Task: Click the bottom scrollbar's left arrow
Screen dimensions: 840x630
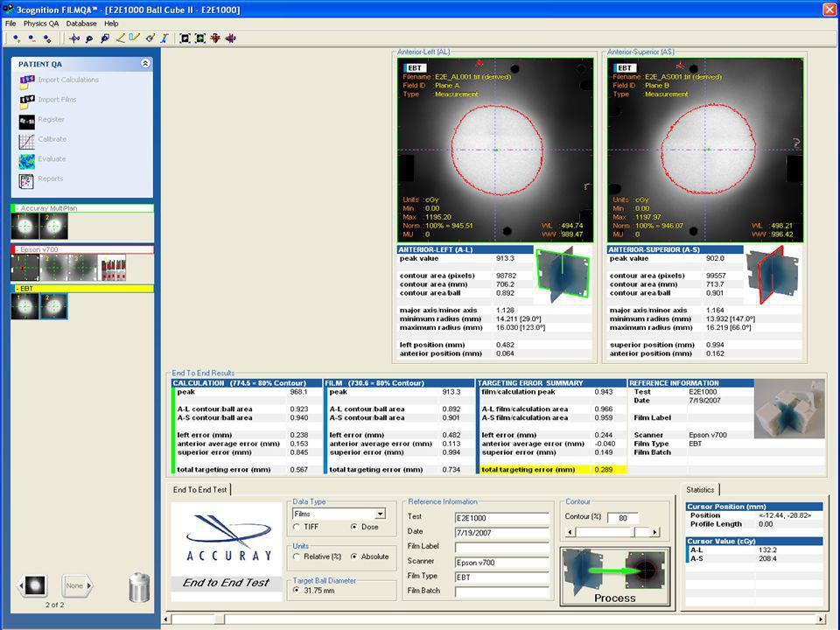Action: [166, 619]
